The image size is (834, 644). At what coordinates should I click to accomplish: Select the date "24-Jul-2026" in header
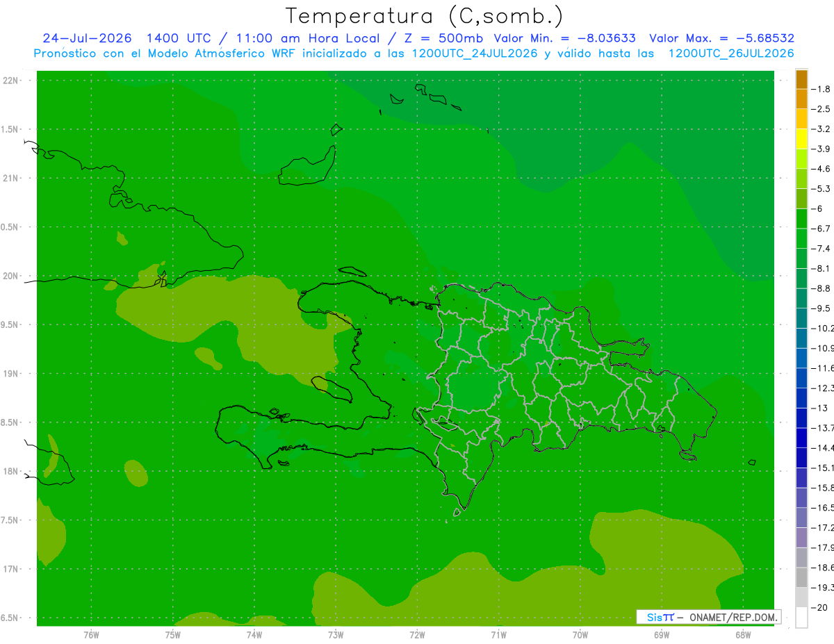[x=87, y=38]
